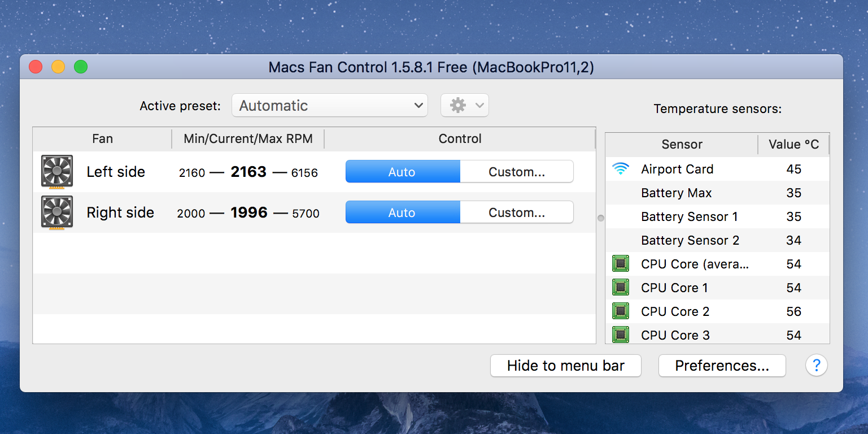Click the CPU Core 1 chip icon
The height and width of the screenshot is (434, 868).
click(621, 287)
